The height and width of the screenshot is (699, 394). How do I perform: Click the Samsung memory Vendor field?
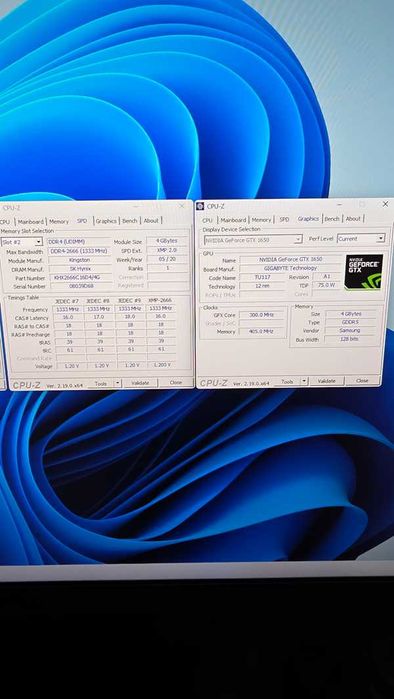349,330
